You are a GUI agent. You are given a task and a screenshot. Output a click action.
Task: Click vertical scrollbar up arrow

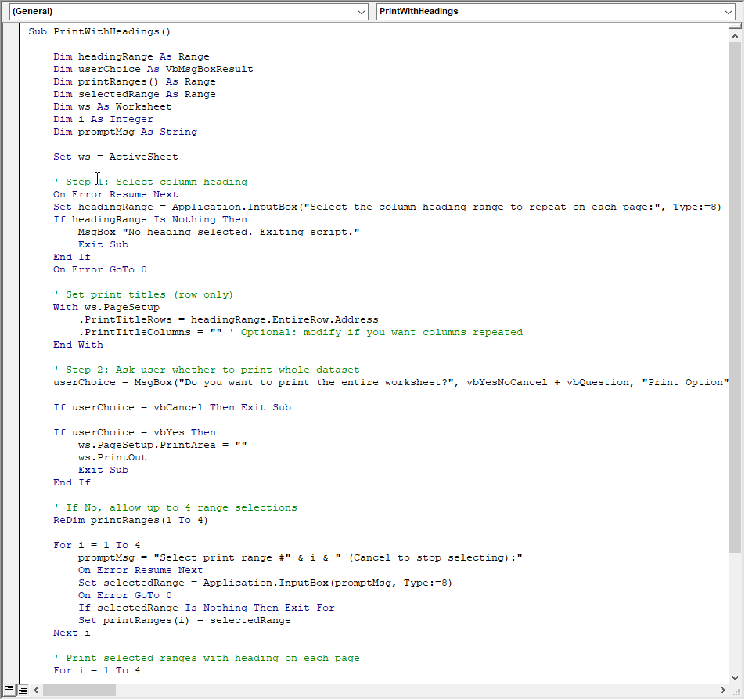click(735, 36)
